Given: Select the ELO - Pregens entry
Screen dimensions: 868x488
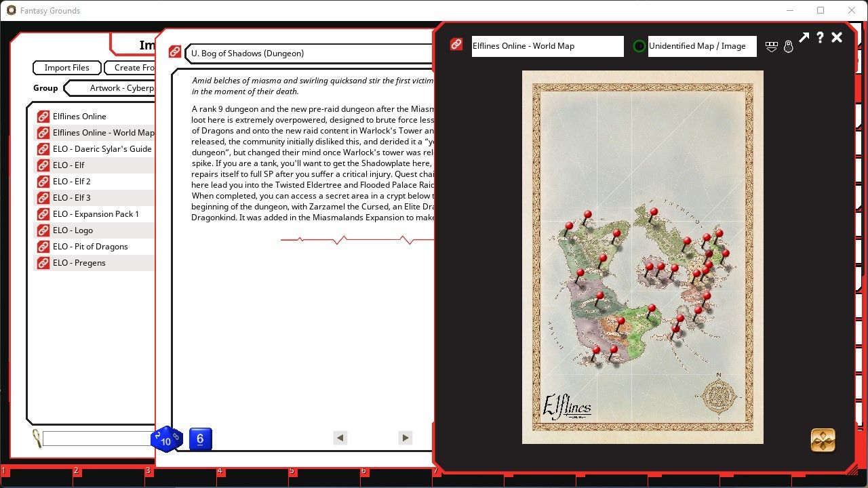Looking at the screenshot, I should (94, 263).
